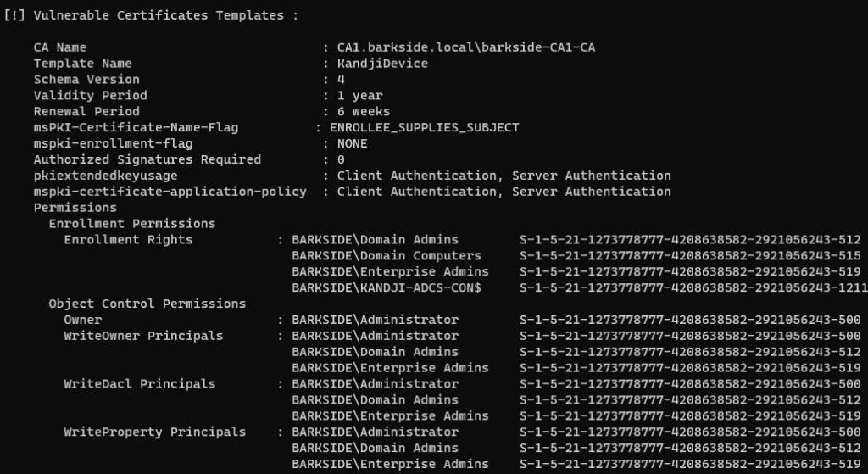
Task: Click the Owner label
Action: point(82,320)
